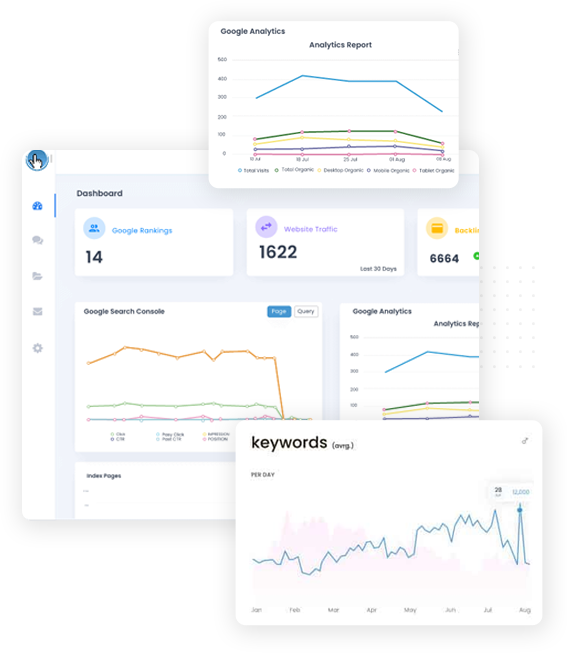Viewport: 567px width, 653px height.
Task: Toggle IMPRESSION series in Search Console legend
Action: (216, 434)
